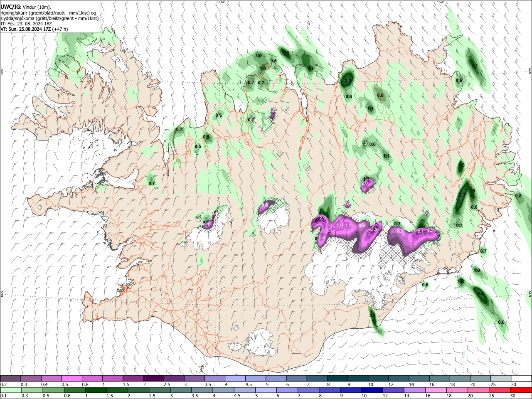This screenshot has width=532, height=399.
Task: Click the 15W longitude label
Action: [440, 2]
